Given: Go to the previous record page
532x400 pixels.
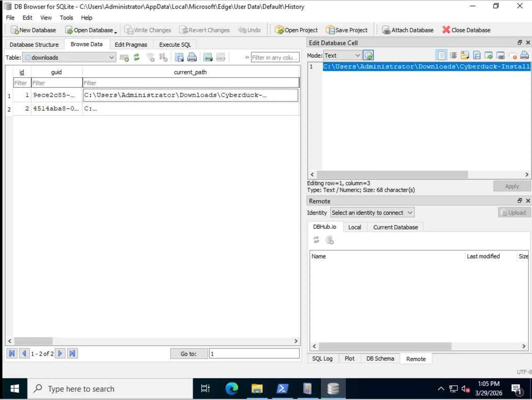Looking at the screenshot, I should coord(24,353).
